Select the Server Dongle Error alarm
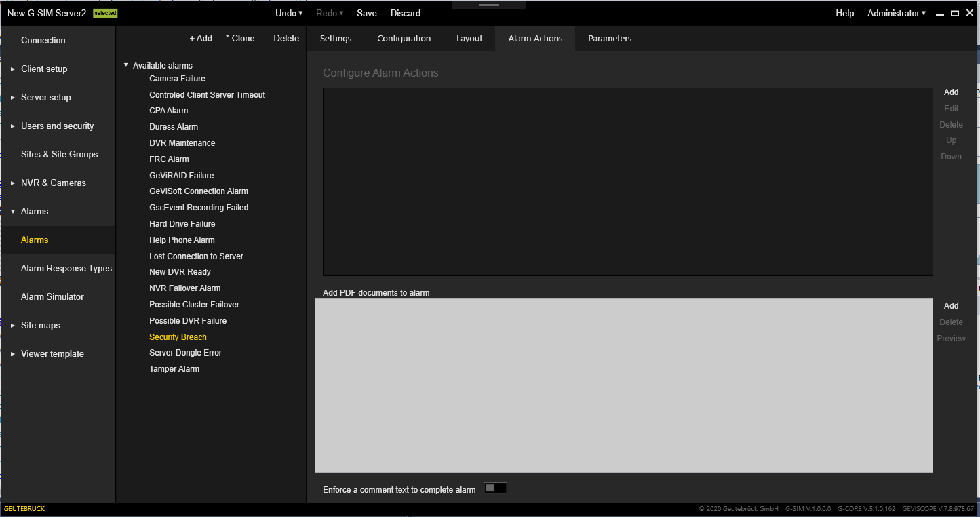 click(185, 353)
